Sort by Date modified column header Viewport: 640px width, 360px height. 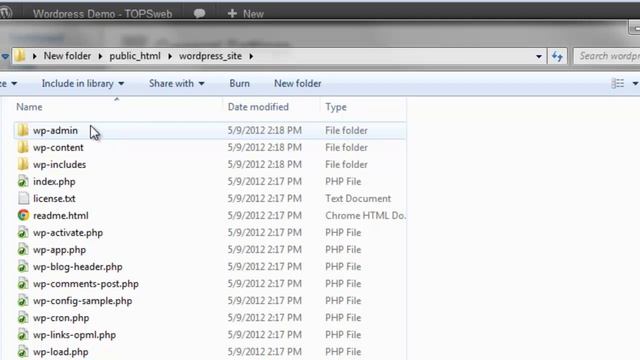pos(258,107)
